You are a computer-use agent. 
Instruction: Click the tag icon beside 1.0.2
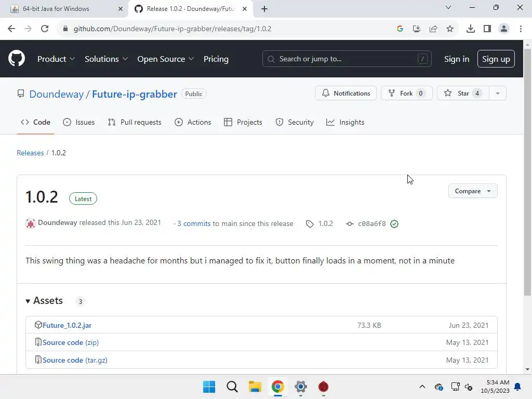point(310,224)
